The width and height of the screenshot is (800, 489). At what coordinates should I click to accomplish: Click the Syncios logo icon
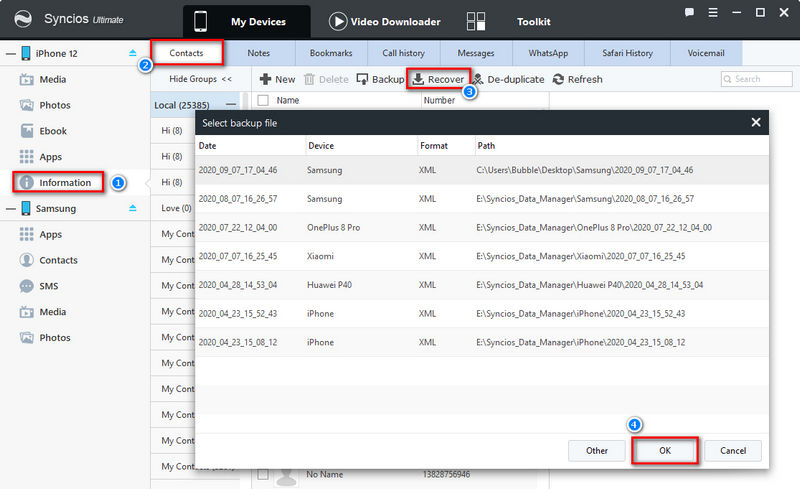[x=23, y=19]
